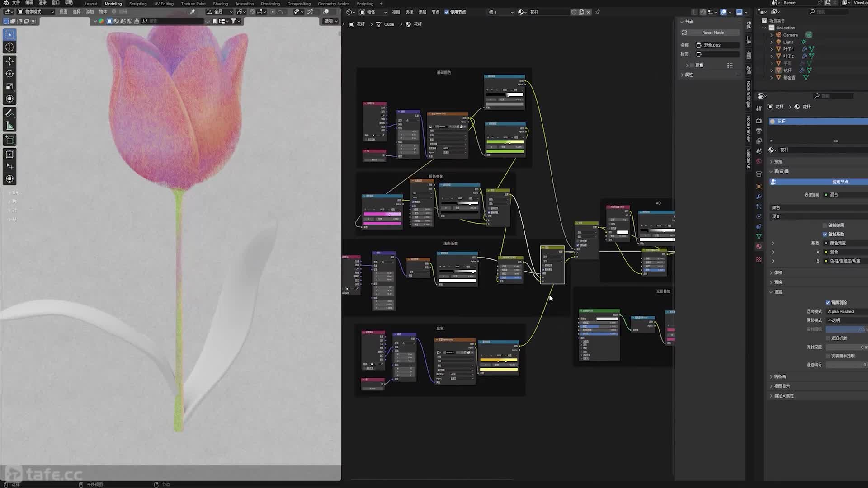The image size is (868, 488).
Task: Select the Annotate pencil tool
Action: [9, 113]
